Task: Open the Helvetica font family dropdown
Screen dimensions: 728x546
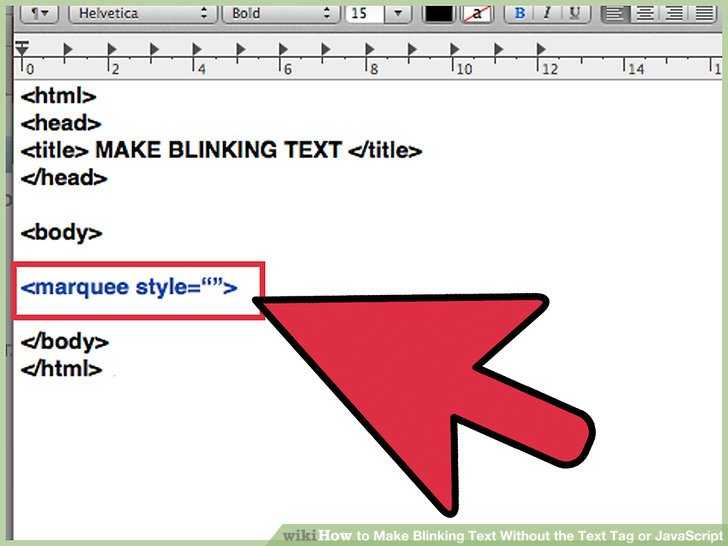Action: point(143,13)
